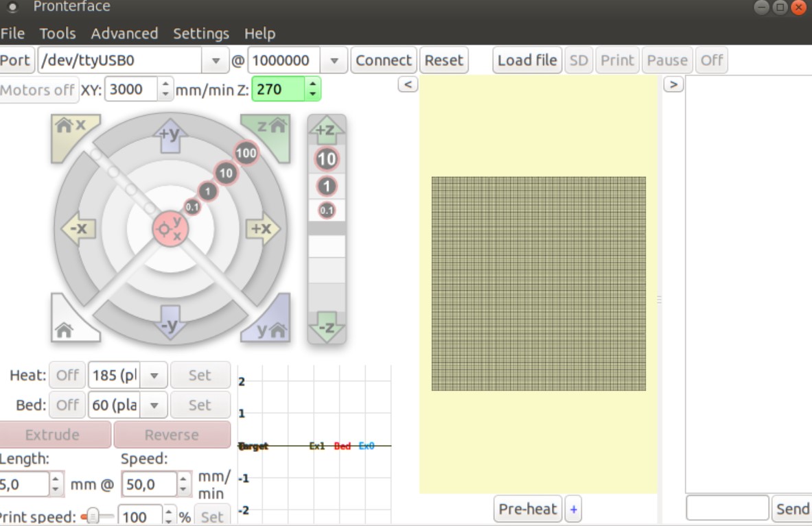
Task: Adjust extrude Speed spinner arrows
Action: (183, 484)
